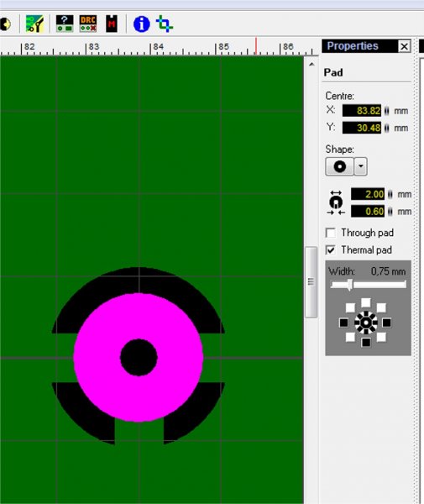Enable the top-left thermal spoke square
The image size is (424, 504).
pyautogui.click(x=350, y=307)
